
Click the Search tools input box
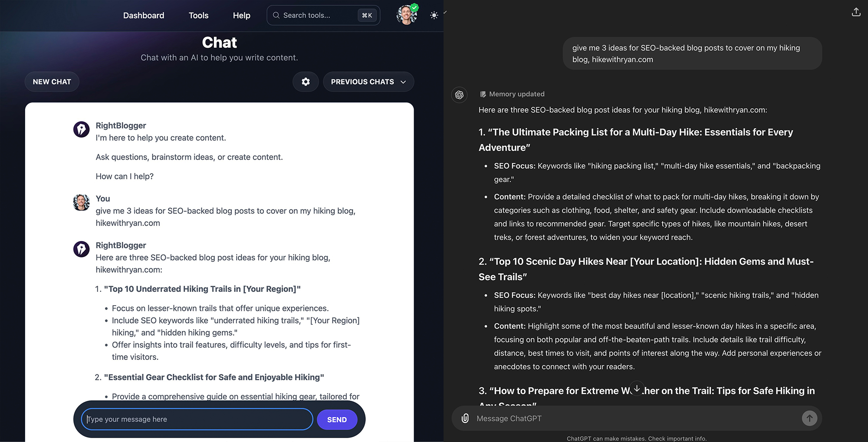coord(323,15)
